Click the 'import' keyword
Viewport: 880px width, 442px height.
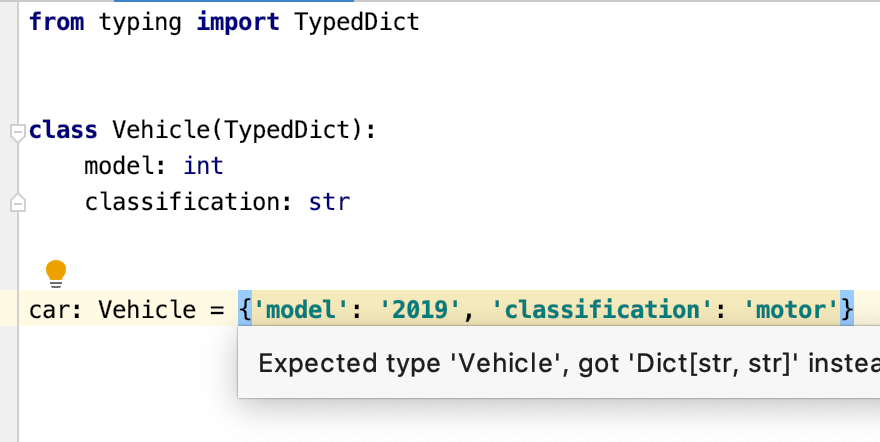(x=238, y=23)
